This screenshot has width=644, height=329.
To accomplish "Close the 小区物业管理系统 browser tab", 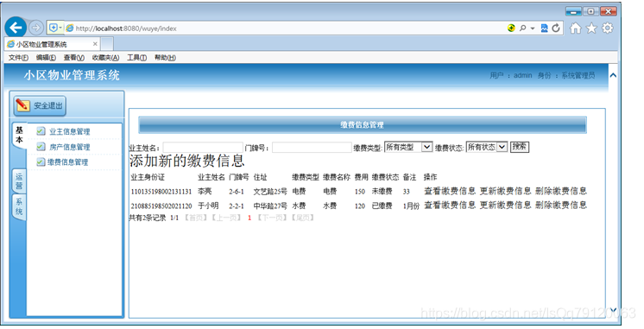I will (x=95, y=43).
